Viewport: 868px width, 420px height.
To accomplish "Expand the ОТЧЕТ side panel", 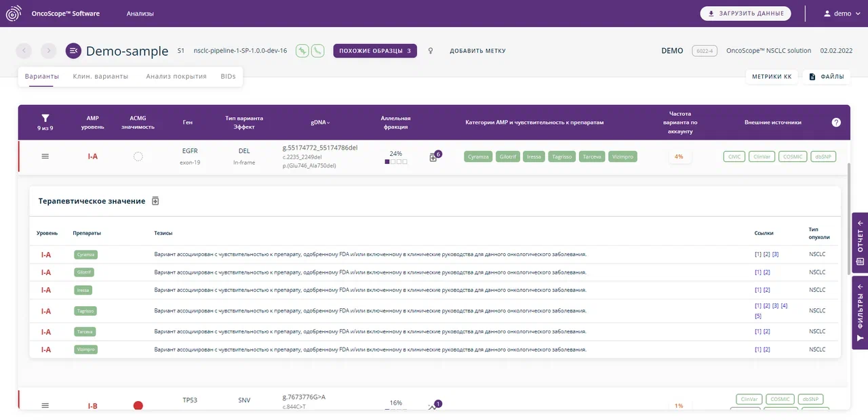I will click(x=860, y=243).
